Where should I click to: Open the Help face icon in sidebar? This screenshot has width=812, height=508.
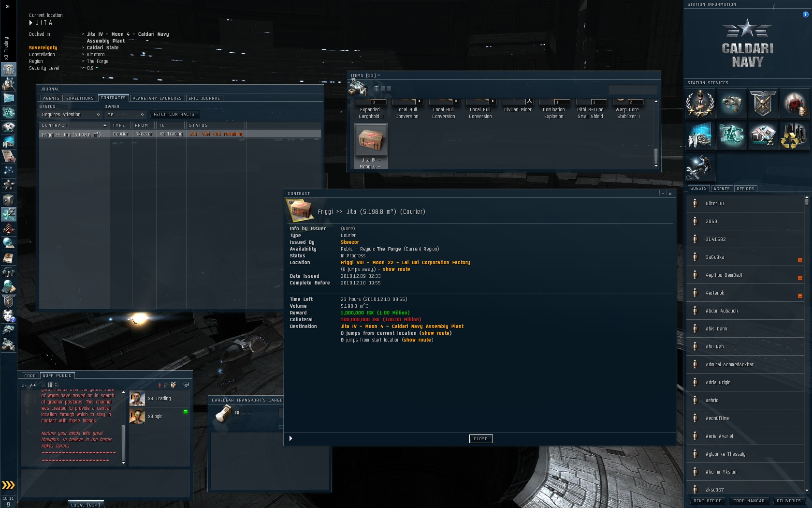pos(8,316)
